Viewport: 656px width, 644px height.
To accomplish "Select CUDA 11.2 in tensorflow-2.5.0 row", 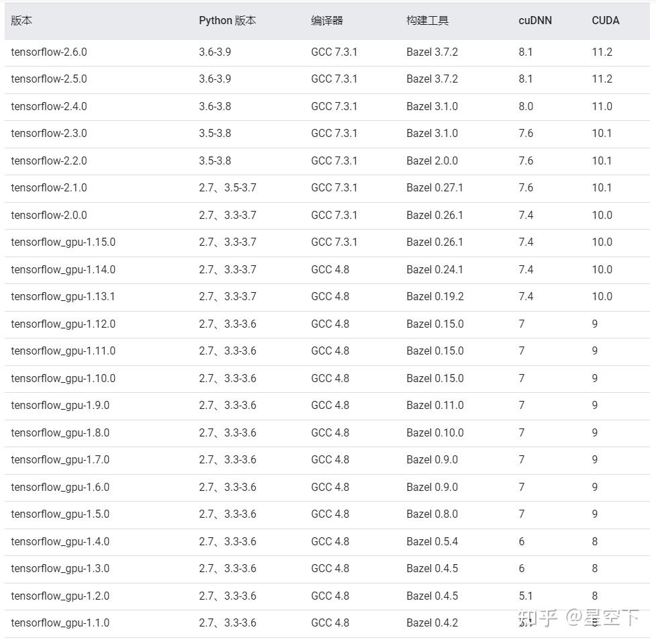I will click(602, 79).
